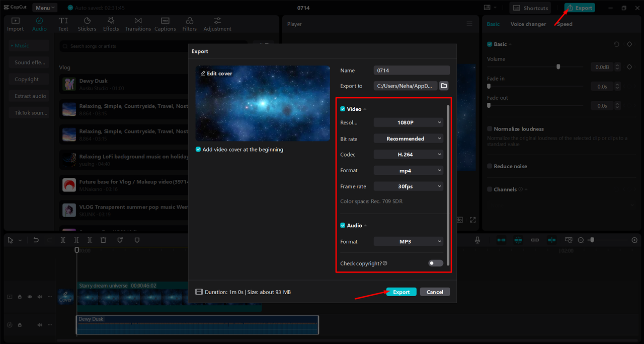
Task: Open the CapCut Menu dropdown
Action: coord(45,8)
